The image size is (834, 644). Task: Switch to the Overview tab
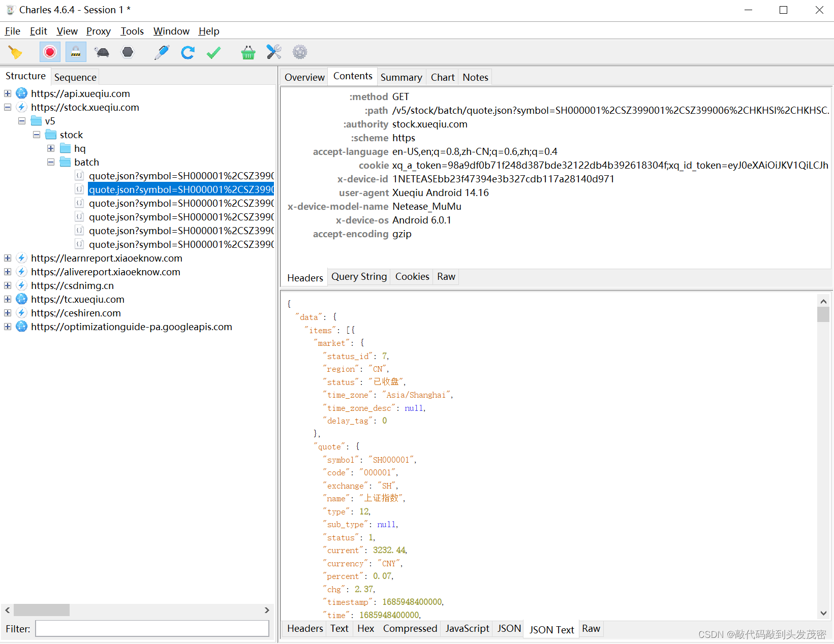pyautogui.click(x=304, y=77)
